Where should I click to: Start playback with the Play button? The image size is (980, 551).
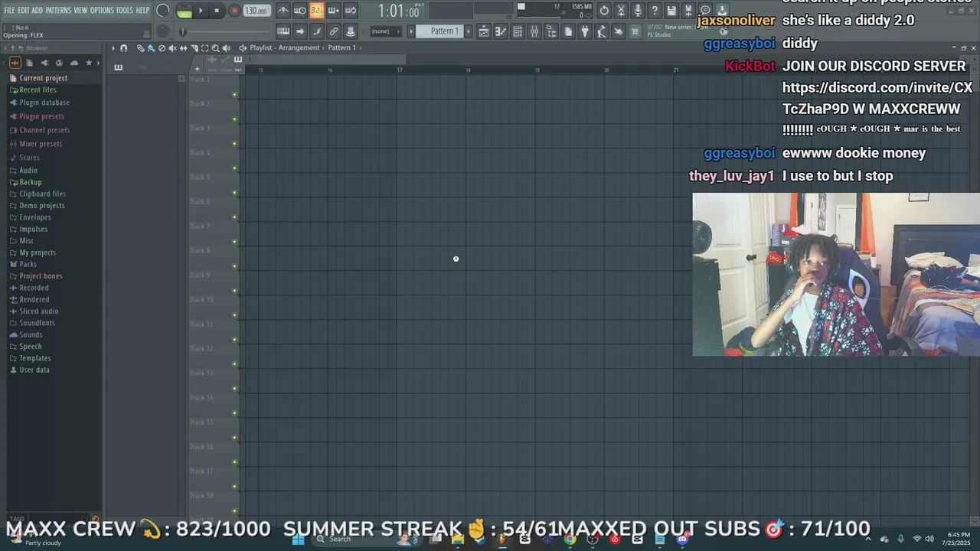[201, 11]
